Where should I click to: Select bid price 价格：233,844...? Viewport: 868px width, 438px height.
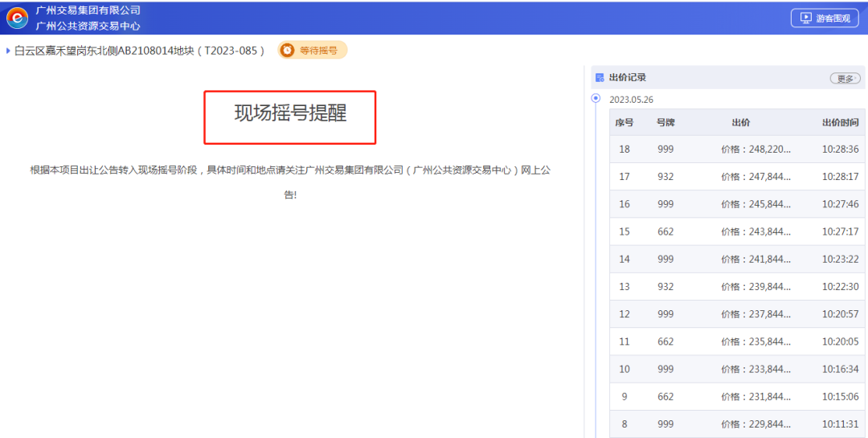755,370
